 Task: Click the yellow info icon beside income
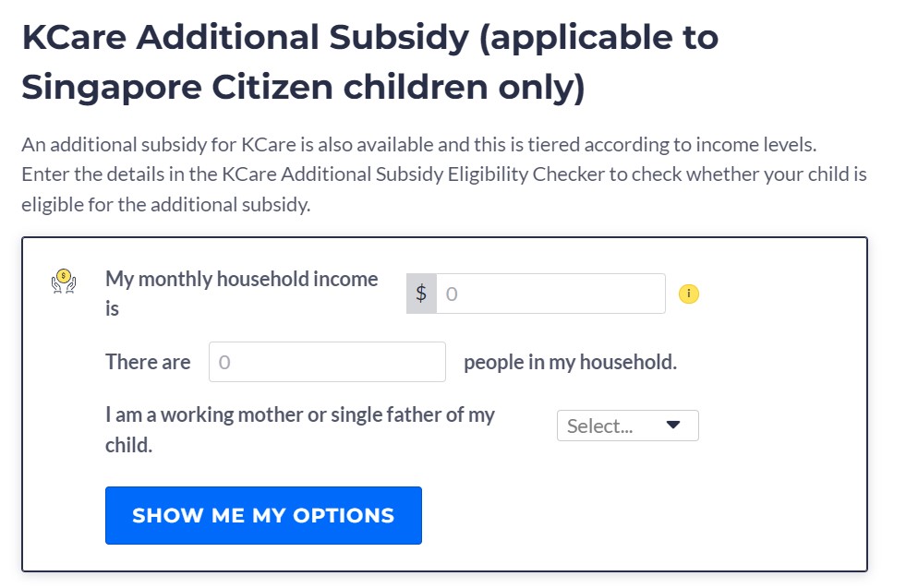click(689, 294)
